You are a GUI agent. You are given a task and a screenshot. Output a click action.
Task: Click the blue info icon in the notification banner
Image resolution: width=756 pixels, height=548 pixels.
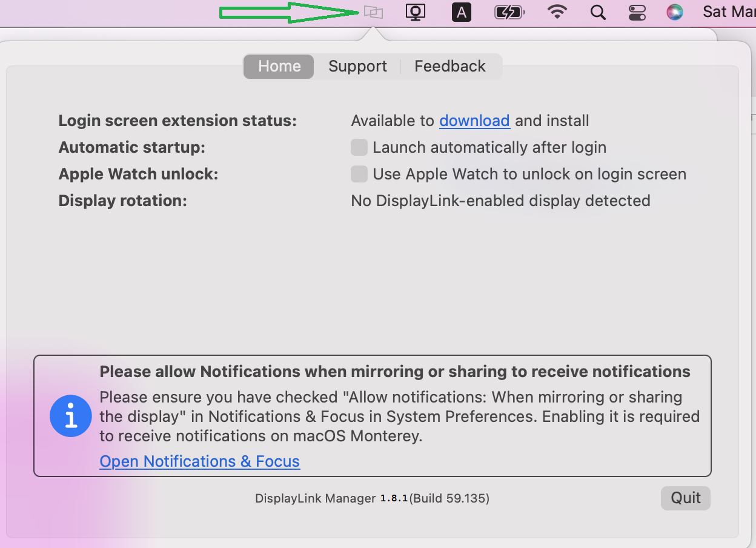click(x=71, y=416)
